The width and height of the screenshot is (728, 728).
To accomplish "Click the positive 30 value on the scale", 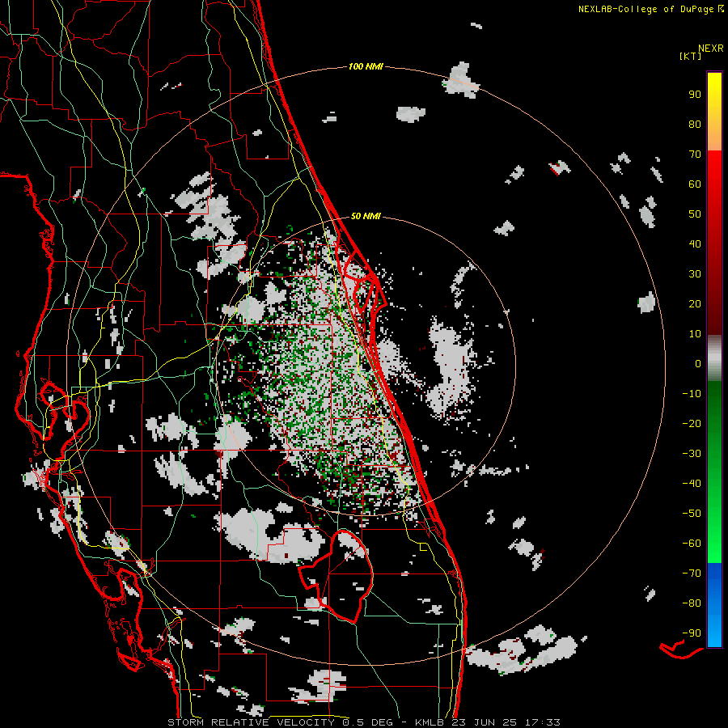I will 695,274.
